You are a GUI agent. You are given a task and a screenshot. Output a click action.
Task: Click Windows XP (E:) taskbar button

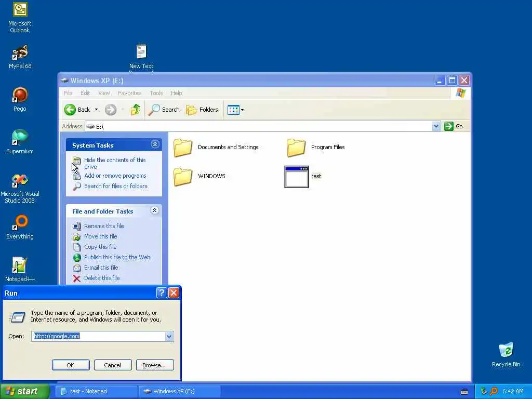180,391
